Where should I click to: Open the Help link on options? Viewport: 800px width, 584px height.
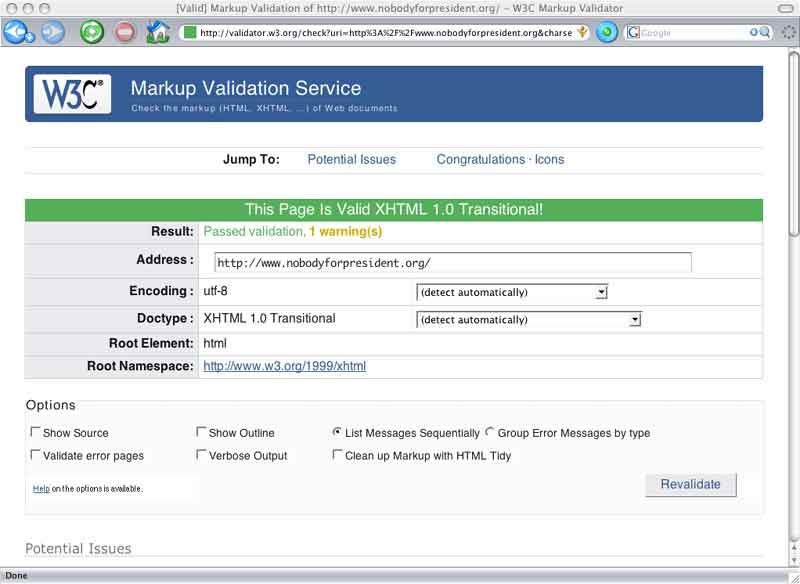coord(41,489)
